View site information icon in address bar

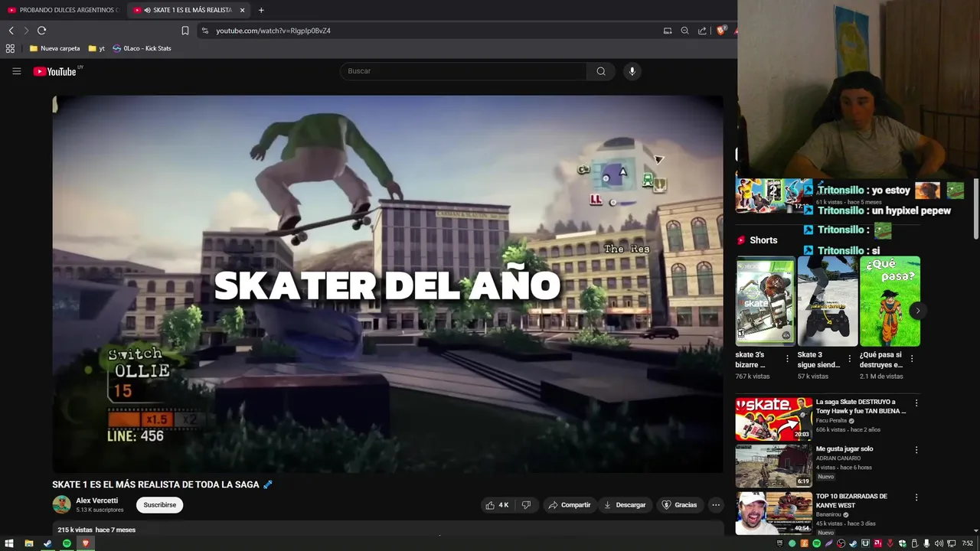tap(204, 31)
